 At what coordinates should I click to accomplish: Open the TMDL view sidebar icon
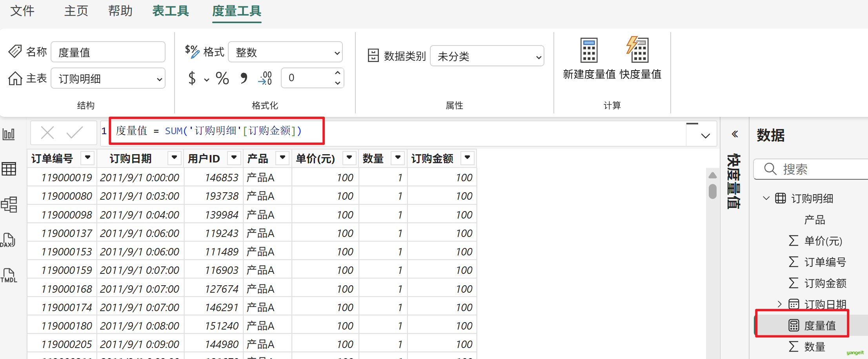coord(9,275)
